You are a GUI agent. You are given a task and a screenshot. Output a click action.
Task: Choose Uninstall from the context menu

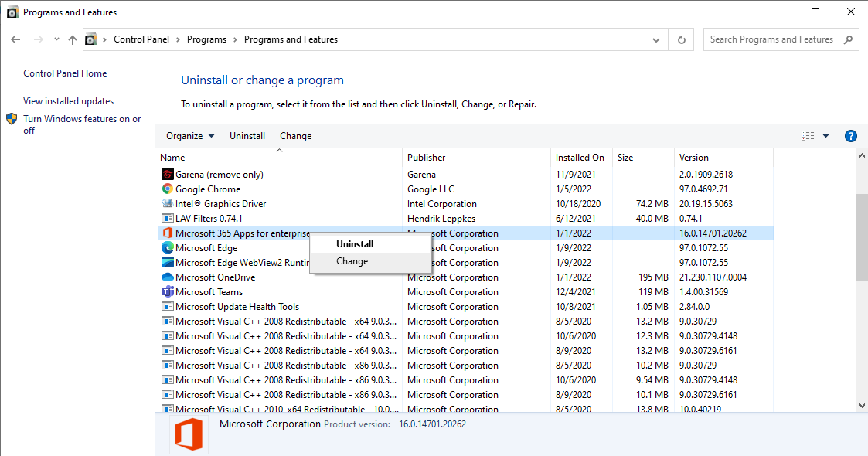point(355,244)
